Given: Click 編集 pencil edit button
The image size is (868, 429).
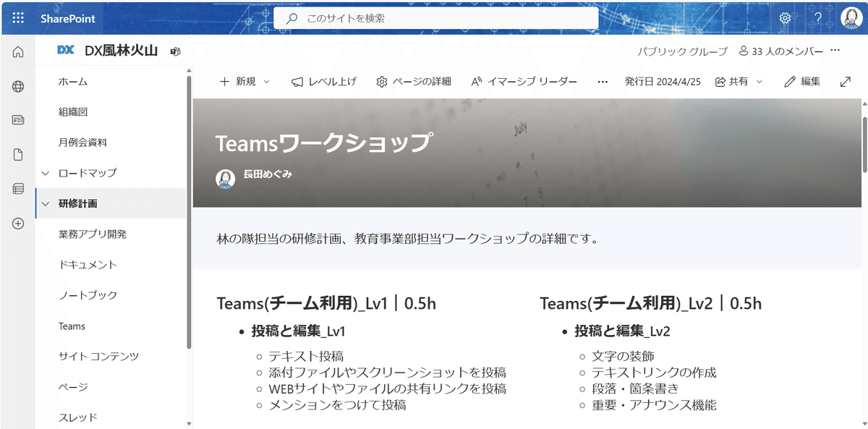Looking at the screenshot, I should [x=802, y=82].
